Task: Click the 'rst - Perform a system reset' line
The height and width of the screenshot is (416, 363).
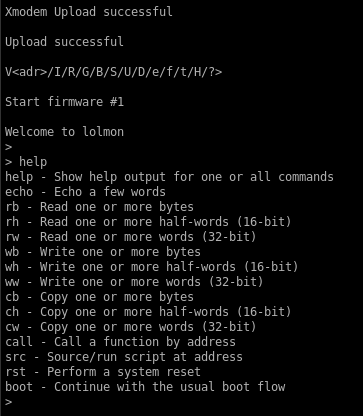Action: 103,372
